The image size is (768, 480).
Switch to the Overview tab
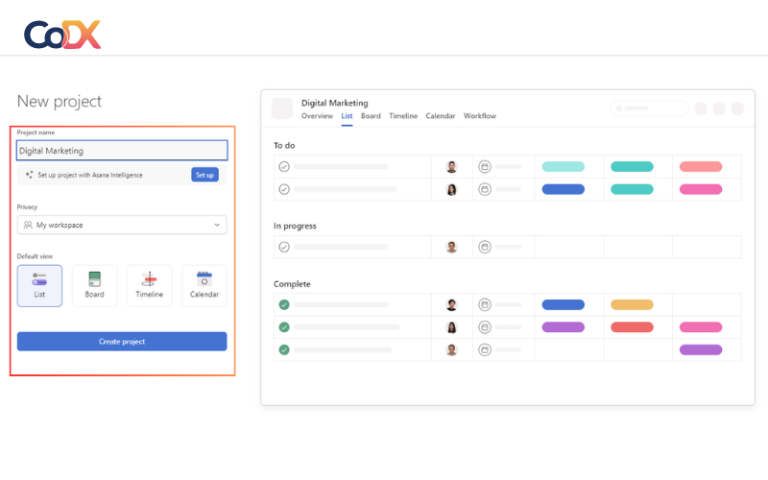317,117
